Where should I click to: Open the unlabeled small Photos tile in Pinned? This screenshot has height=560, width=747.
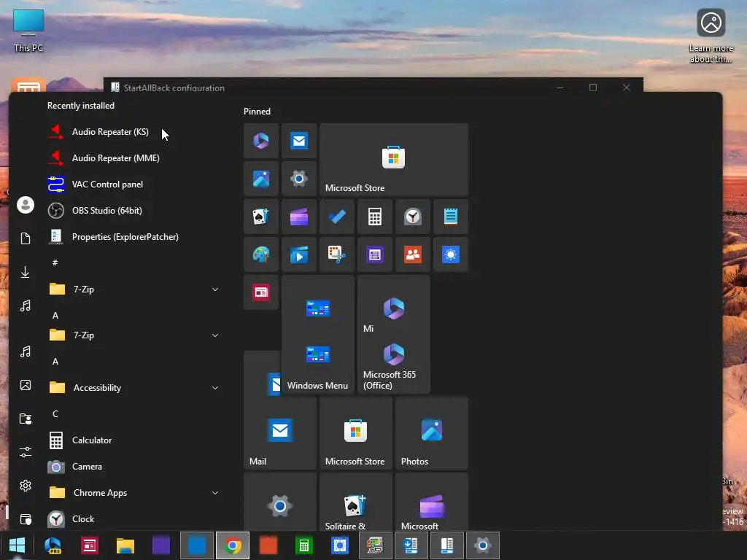261,179
